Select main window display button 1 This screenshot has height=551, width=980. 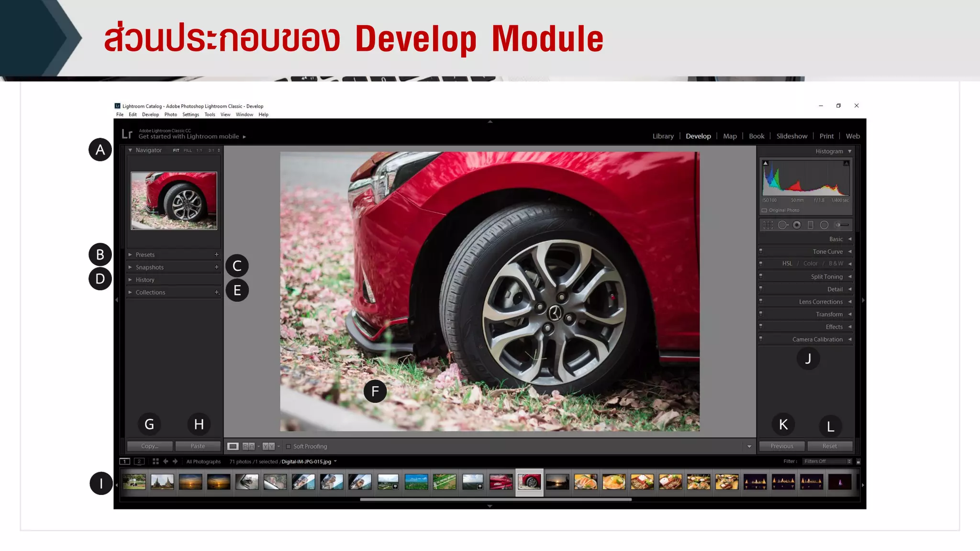point(124,462)
